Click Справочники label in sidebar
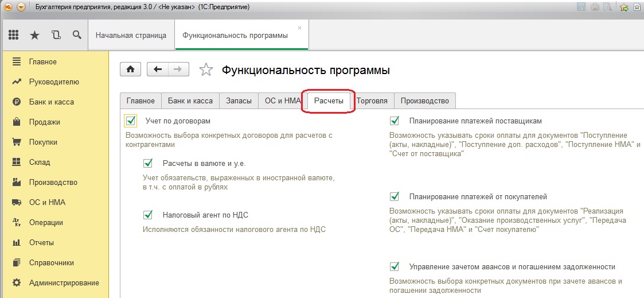This screenshot has height=298, width=644. point(52,262)
